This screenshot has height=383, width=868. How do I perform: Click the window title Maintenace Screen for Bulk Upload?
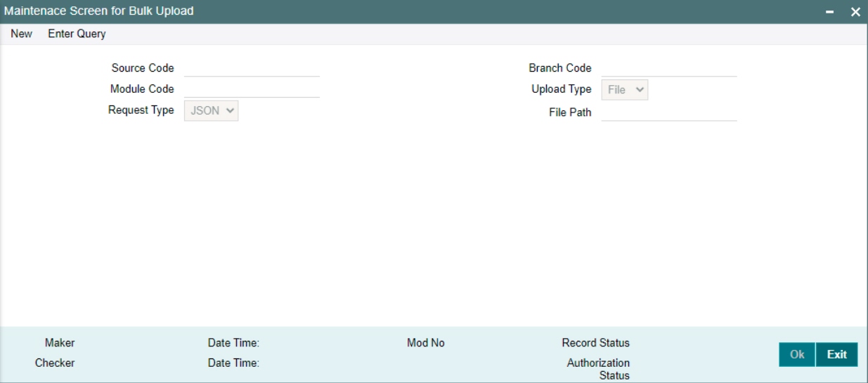(99, 11)
